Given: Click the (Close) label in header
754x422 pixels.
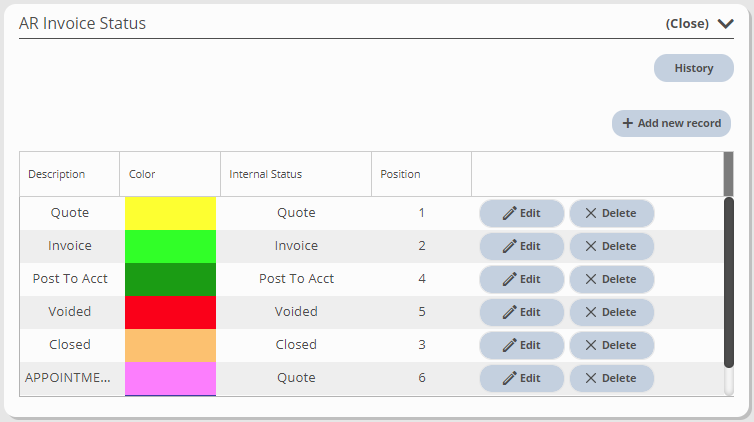Looking at the screenshot, I should 687,24.
